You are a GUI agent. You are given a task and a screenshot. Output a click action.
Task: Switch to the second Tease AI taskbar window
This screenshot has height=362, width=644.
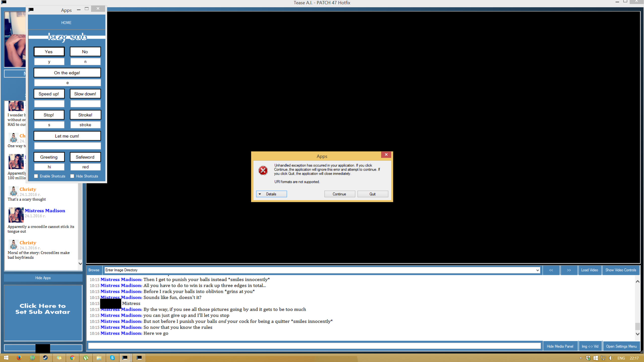pos(139,358)
